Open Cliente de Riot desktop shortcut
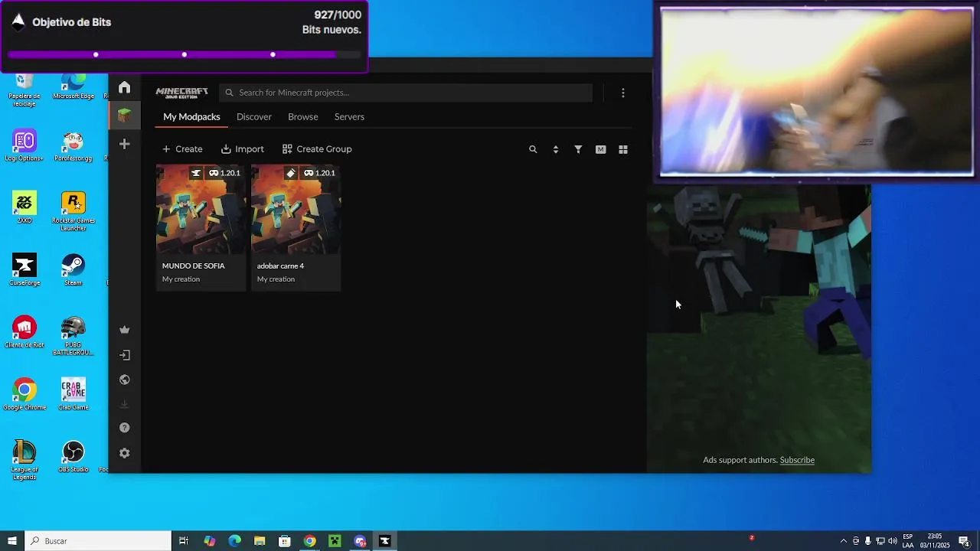This screenshot has height=551, width=980. [x=24, y=331]
